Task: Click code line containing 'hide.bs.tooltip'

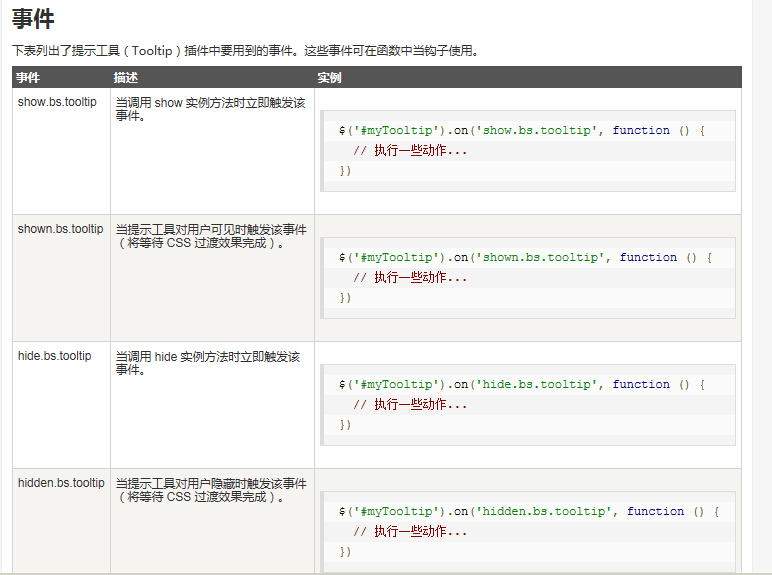Action: click(x=522, y=384)
